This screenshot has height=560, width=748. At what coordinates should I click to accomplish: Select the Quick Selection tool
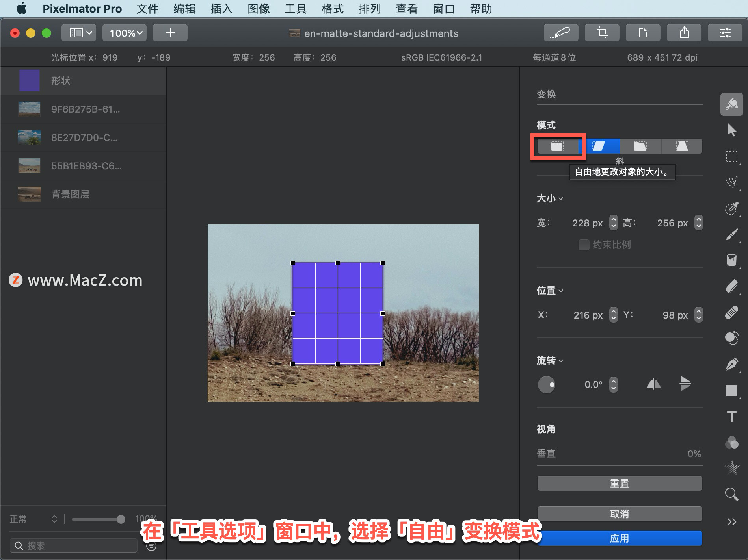[732, 182]
